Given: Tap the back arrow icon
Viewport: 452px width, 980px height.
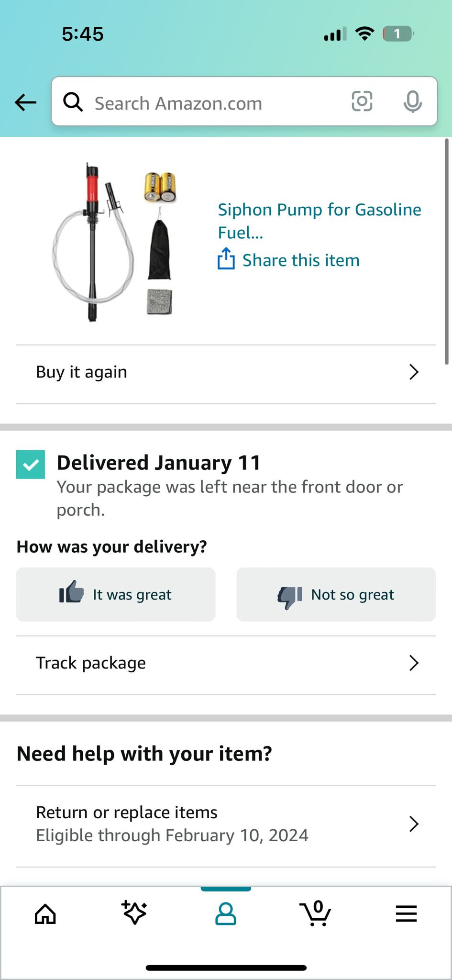Looking at the screenshot, I should click(x=26, y=102).
